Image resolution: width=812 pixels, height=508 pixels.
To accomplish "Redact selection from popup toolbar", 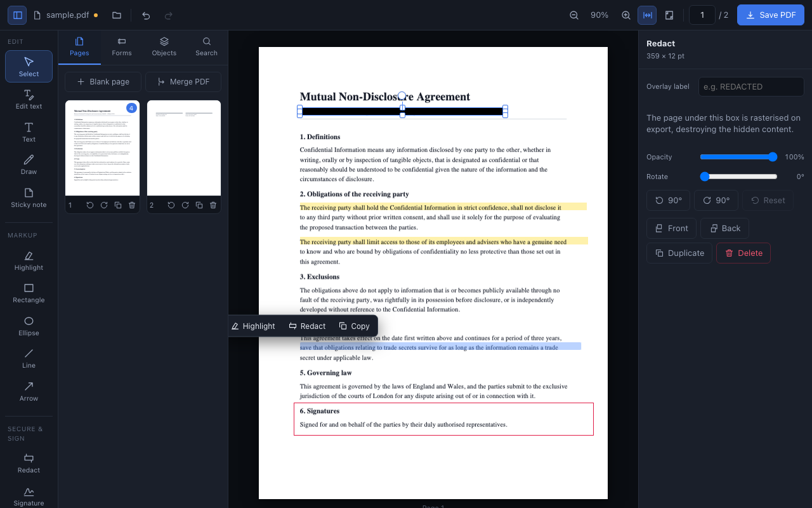I will pos(307,326).
